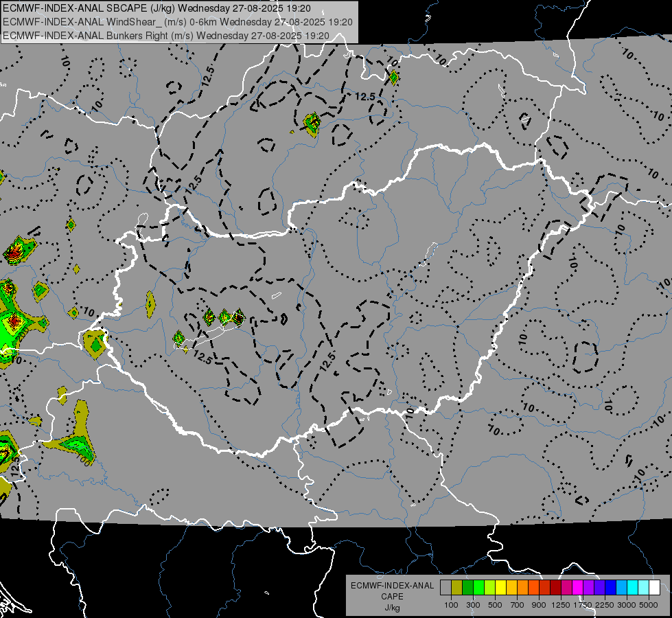Click the gray swatch in CAPE legend
The width and height of the screenshot is (672, 618).
coord(445,588)
